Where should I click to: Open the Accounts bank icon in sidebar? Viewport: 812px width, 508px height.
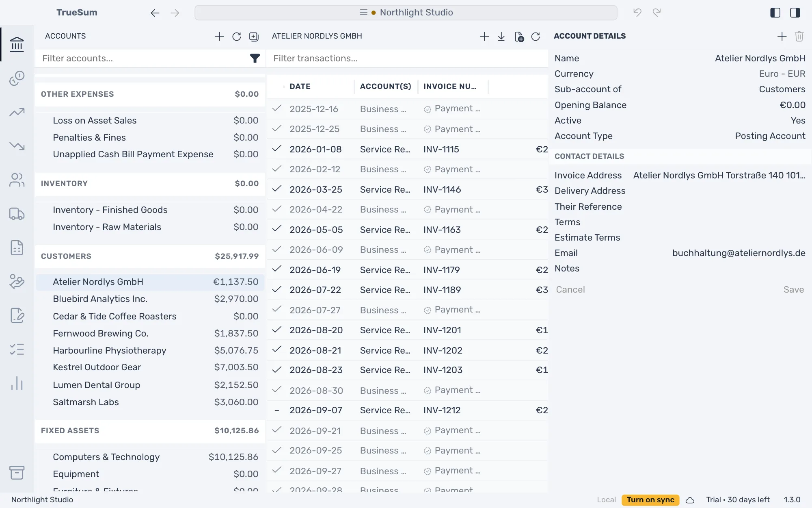(17, 44)
